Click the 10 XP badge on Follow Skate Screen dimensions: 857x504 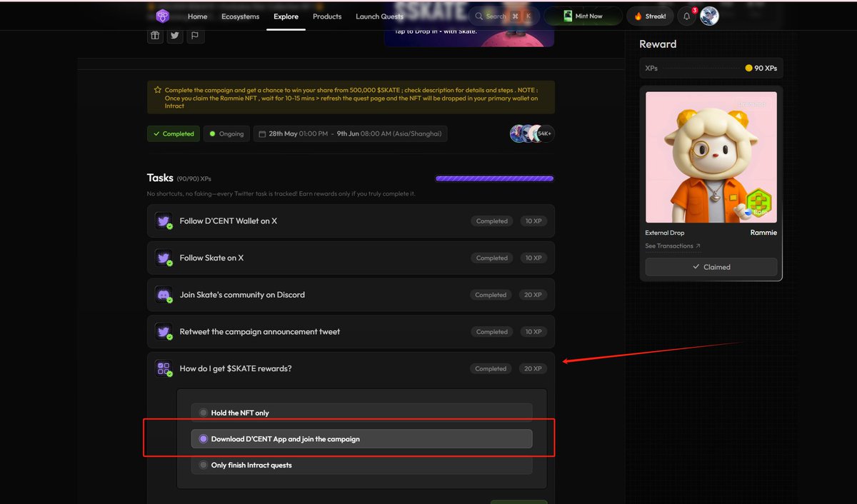pos(533,258)
